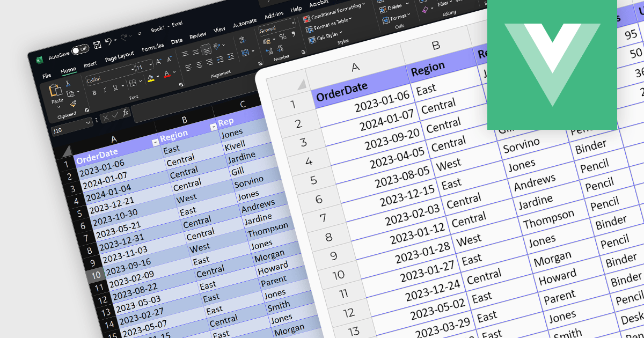This screenshot has width=644, height=338.
Task: Click the yellow Fill Color swatch
Action: coord(151,78)
